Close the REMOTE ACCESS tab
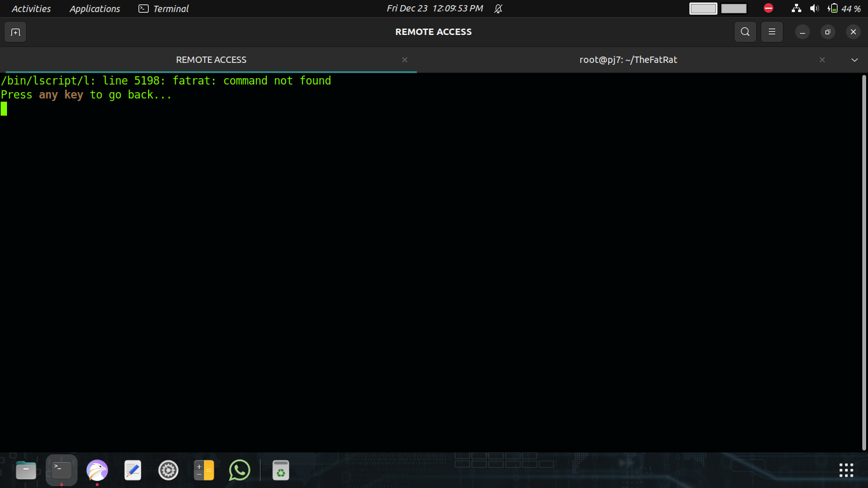The image size is (868, 488). click(x=405, y=59)
